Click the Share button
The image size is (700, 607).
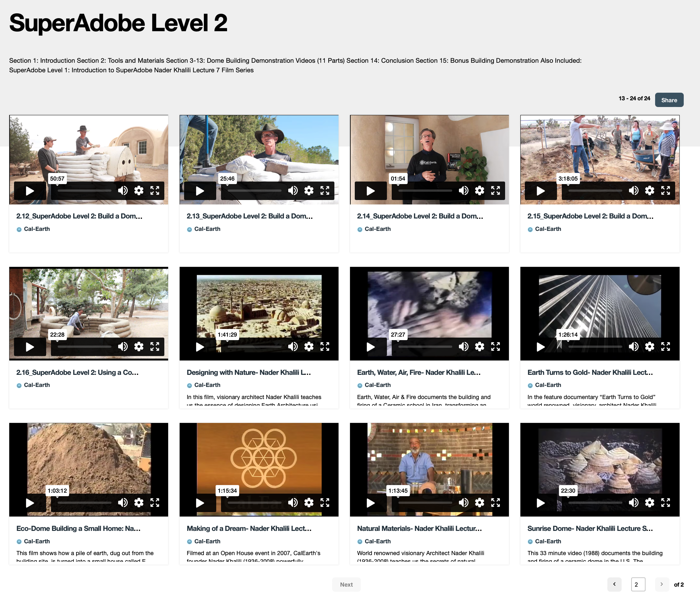(669, 100)
